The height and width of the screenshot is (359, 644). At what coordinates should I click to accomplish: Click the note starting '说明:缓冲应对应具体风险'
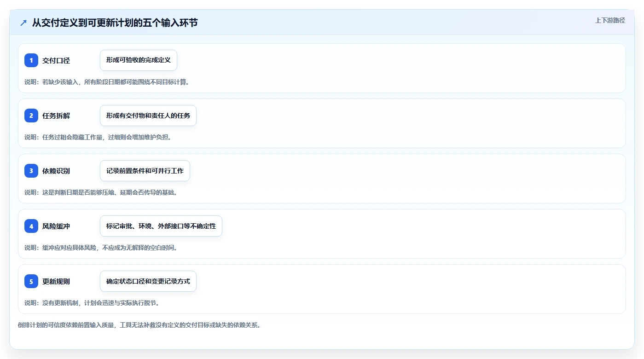point(101,248)
